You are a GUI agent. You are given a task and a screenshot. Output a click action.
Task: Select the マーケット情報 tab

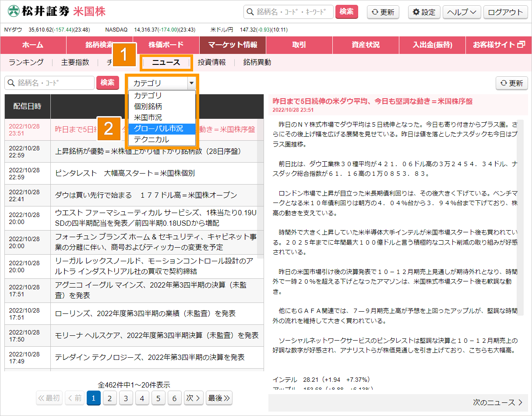pos(233,45)
